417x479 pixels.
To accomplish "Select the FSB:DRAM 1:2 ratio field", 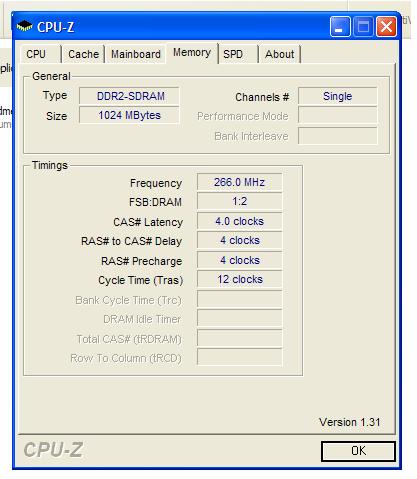I will pyautogui.click(x=239, y=202).
